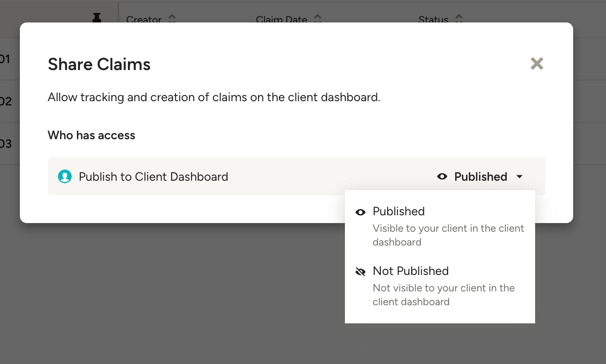This screenshot has height=364, width=606.
Task: Select the Published option in the menu
Action: click(440, 226)
